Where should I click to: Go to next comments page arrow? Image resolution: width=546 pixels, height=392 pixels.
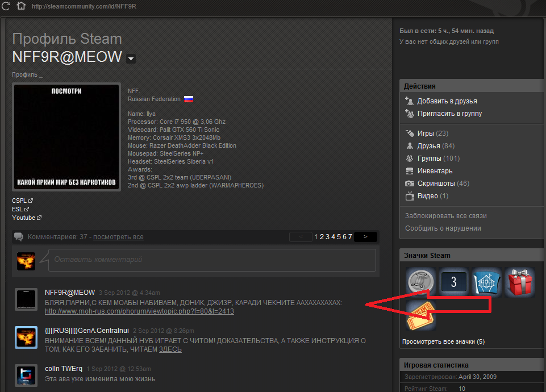coord(365,237)
